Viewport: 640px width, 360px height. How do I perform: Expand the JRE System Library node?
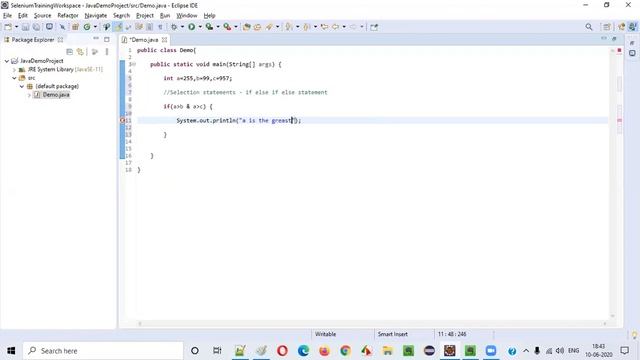14,70
